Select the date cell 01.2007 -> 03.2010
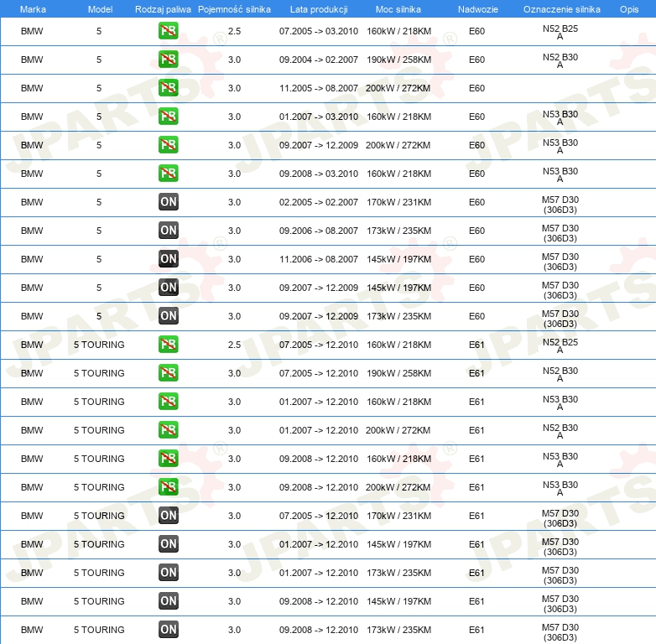The image size is (656, 644). pyautogui.click(x=319, y=117)
